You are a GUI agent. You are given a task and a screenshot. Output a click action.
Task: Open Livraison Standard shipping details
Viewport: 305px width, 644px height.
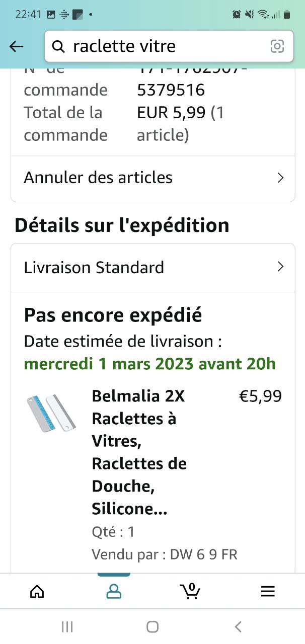(x=94, y=267)
